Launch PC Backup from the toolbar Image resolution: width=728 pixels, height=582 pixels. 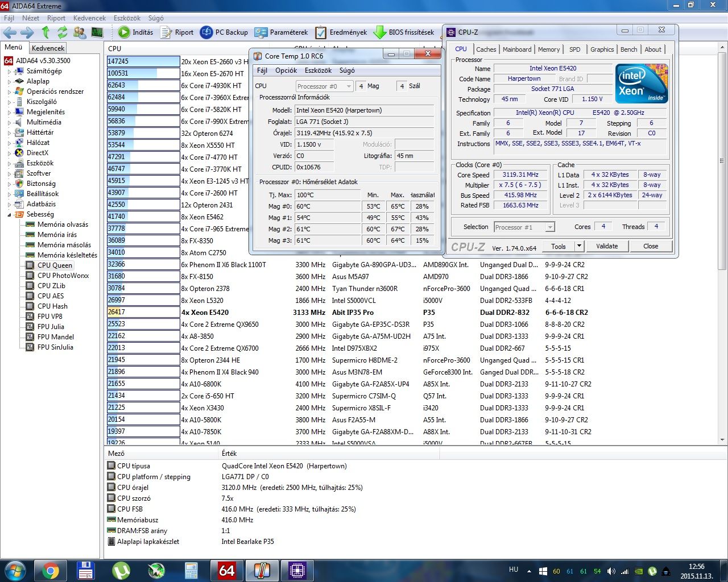tap(224, 32)
